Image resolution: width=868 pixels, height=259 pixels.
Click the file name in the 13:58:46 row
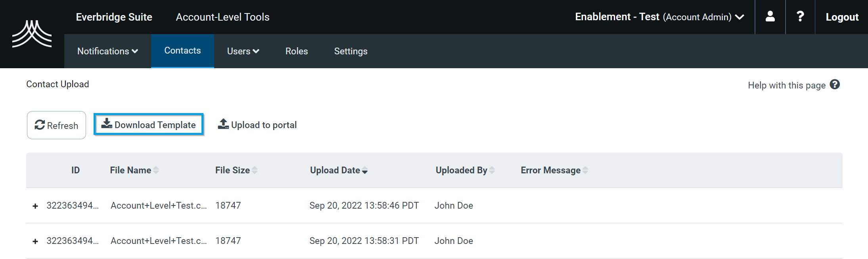point(159,205)
